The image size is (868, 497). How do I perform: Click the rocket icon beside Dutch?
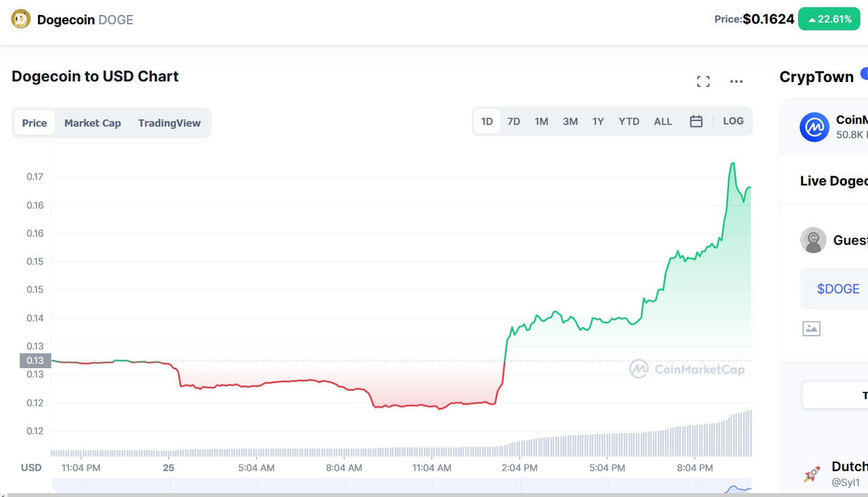click(x=812, y=474)
